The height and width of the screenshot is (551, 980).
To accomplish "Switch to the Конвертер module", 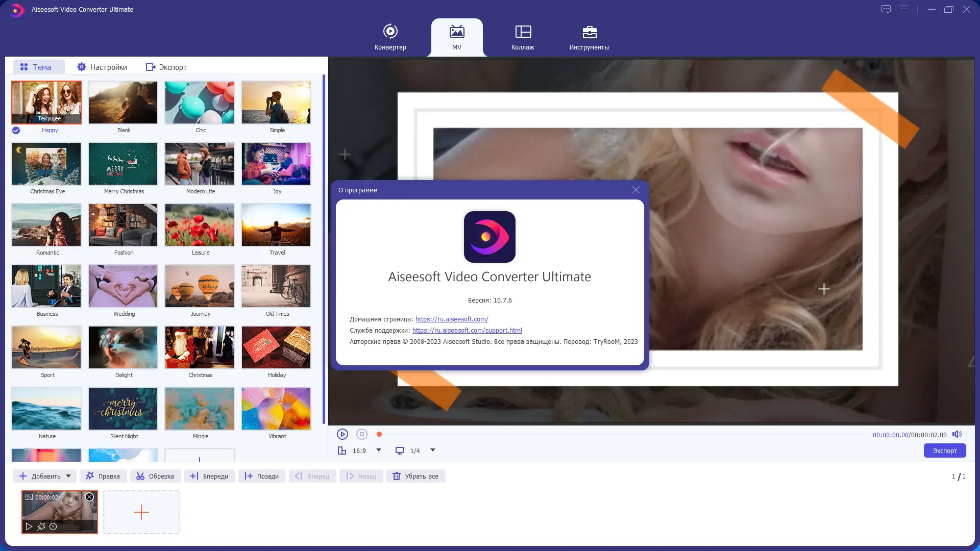I will coord(390,37).
